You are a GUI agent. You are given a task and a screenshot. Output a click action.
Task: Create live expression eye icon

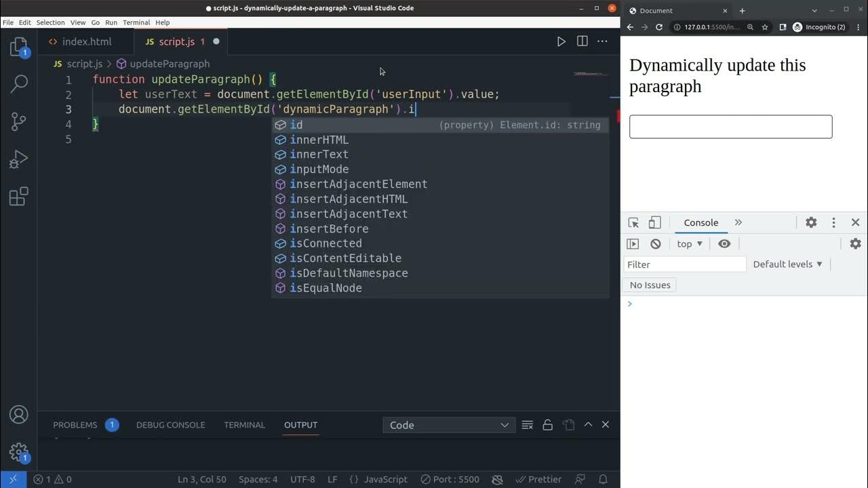(x=724, y=244)
